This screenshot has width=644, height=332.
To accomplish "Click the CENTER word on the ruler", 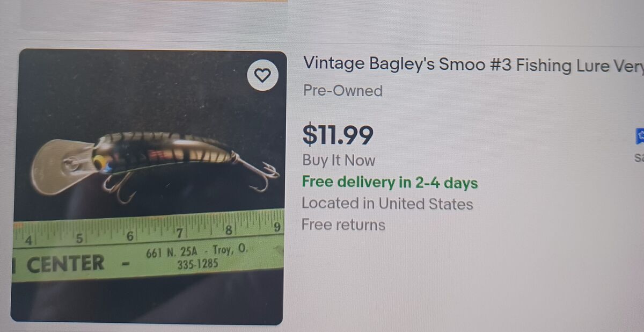I will pyautogui.click(x=65, y=264).
